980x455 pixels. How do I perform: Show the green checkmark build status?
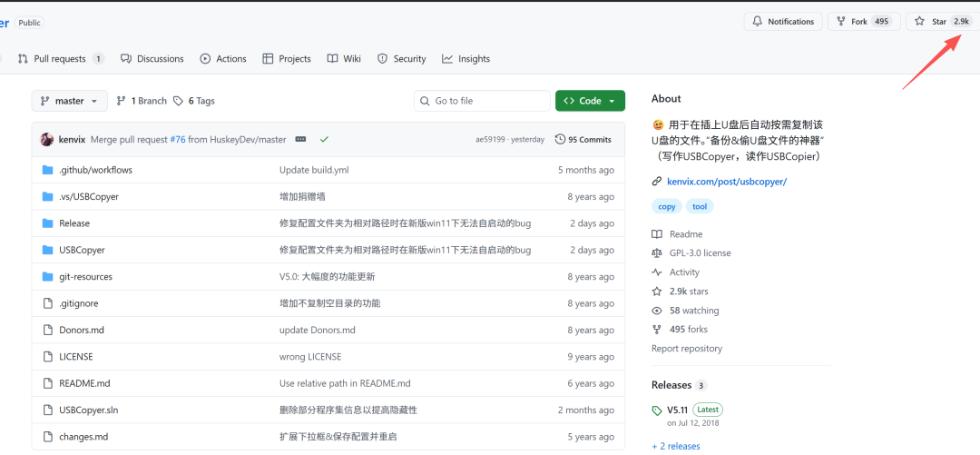click(x=324, y=140)
